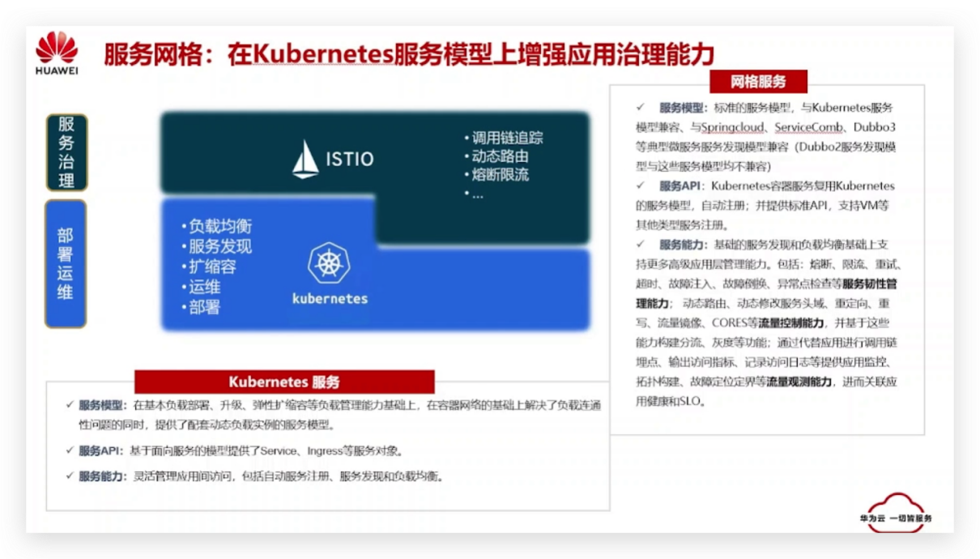Click the underlined word Springcloud
This screenshot has width=980, height=559.
pyautogui.click(x=731, y=127)
